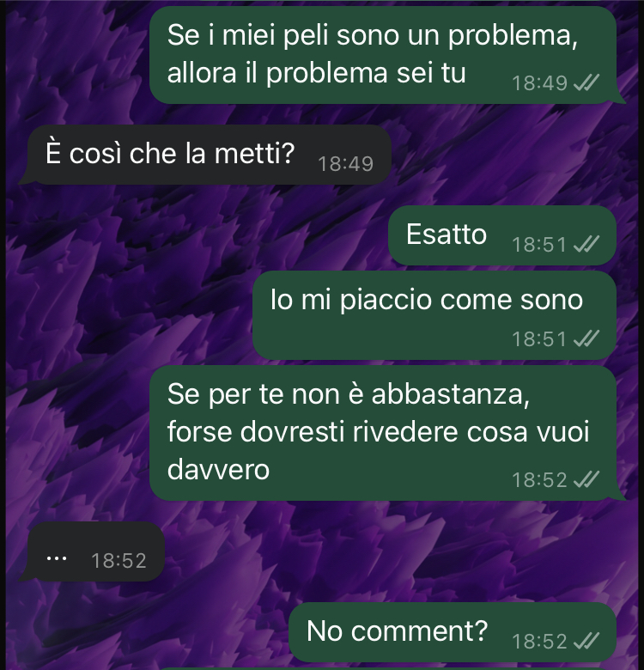Tap read ticks on the 'davvero' message
The width and height of the screenshot is (644, 670).
pyautogui.click(x=586, y=479)
